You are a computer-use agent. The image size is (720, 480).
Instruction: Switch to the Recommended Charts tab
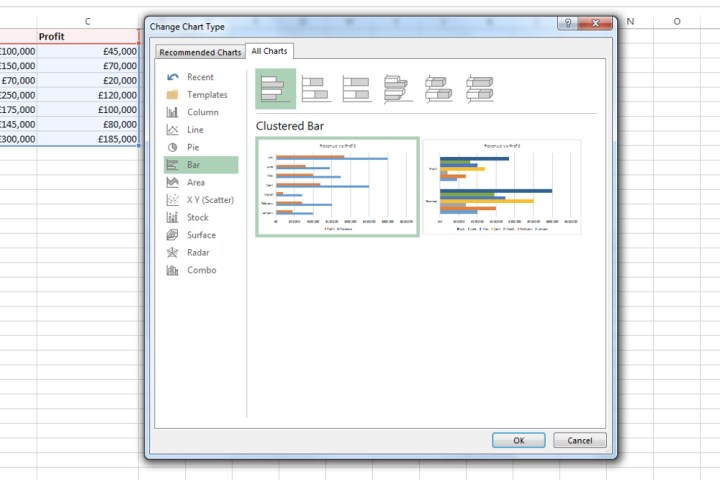click(x=200, y=52)
